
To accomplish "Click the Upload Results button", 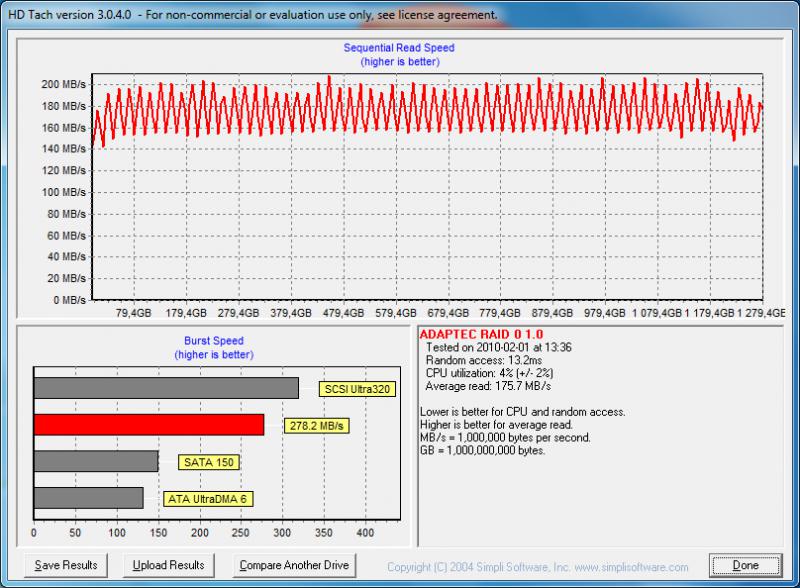I will pos(168,565).
